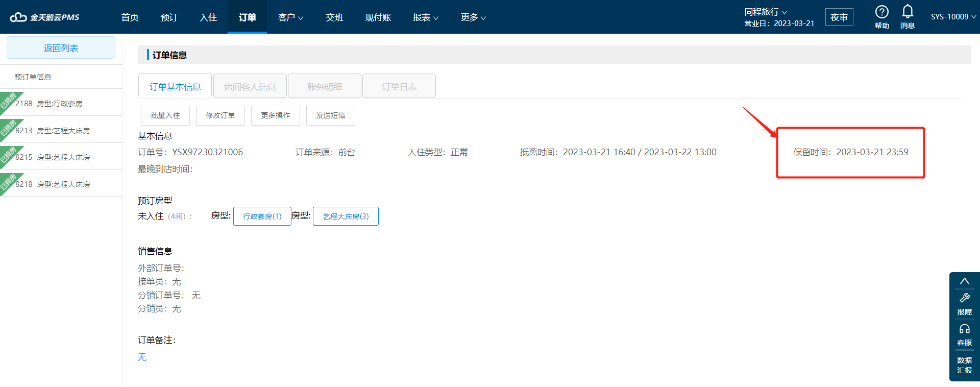This screenshot has width=980, height=387.
Task: Select room 2188 行政套房 in the list
Action: pyautogui.click(x=61, y=103)
